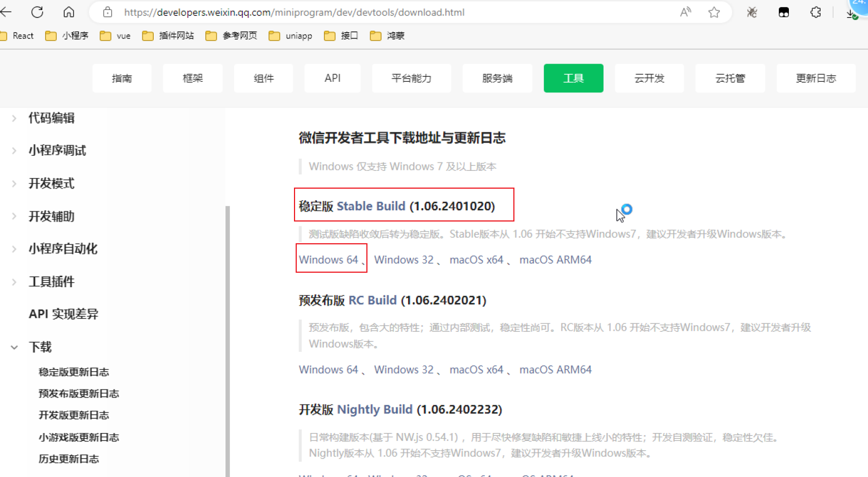
Task: Download RC Build macOS ARM64
Action: pyautogui.click(x=555, y=370)
